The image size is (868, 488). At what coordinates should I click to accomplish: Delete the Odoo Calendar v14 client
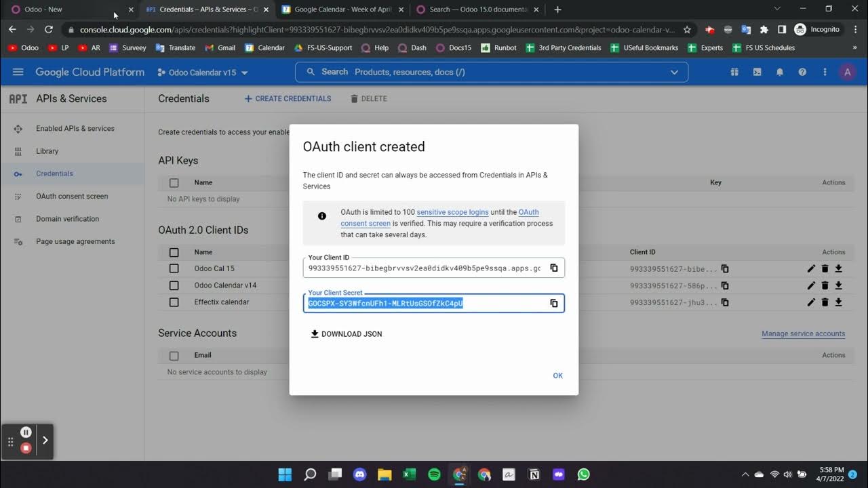coord(825,285)
